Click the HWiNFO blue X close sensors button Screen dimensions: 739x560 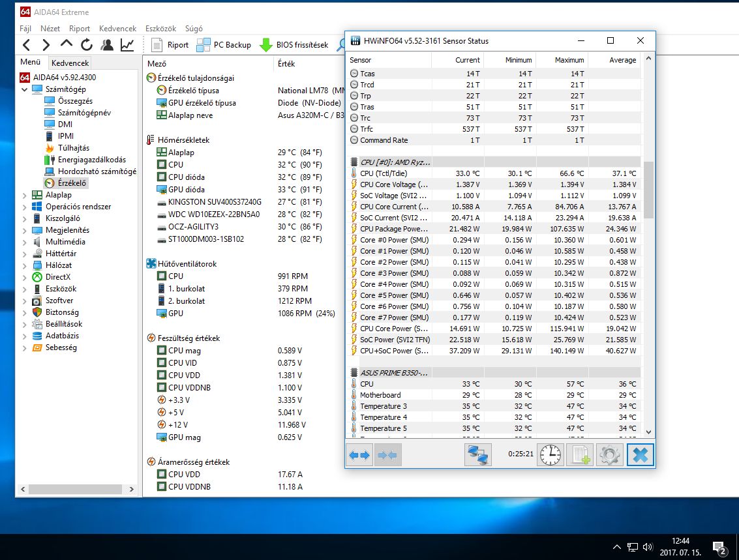click(640, 455)
